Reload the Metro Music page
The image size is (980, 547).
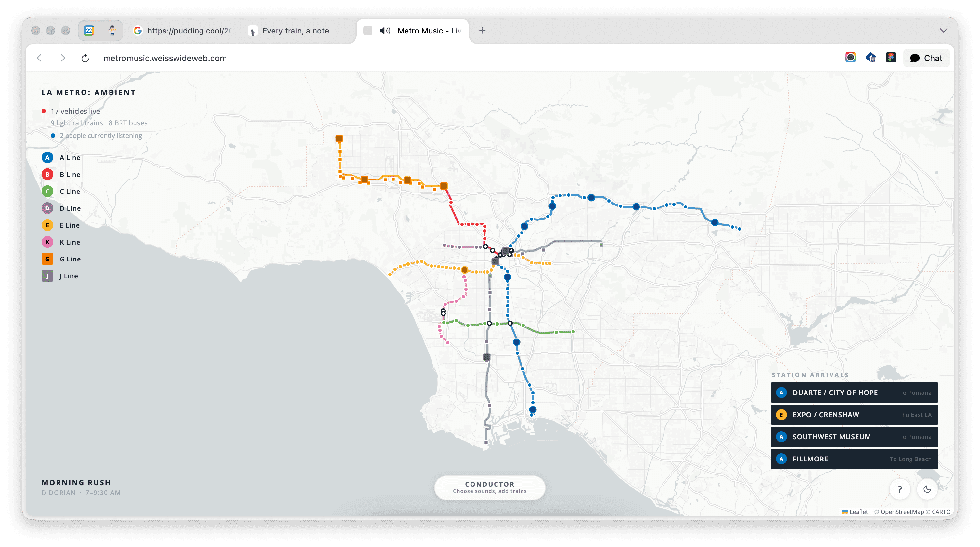(85, 58)
